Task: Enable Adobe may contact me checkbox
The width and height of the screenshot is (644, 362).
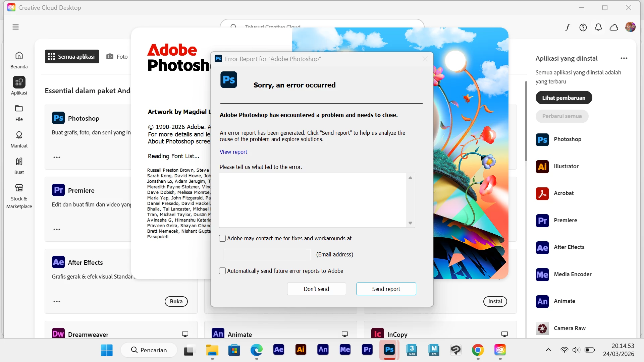Action: click(222, 238)
